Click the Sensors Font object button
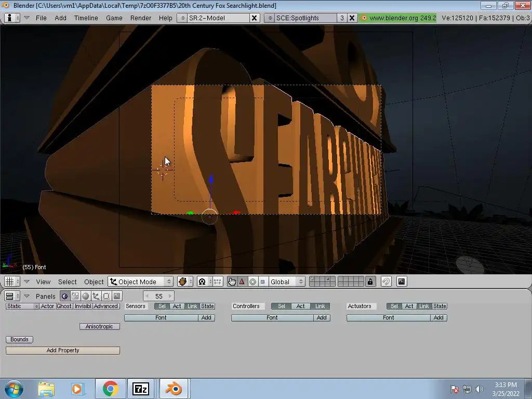 [x=161, y=317]
